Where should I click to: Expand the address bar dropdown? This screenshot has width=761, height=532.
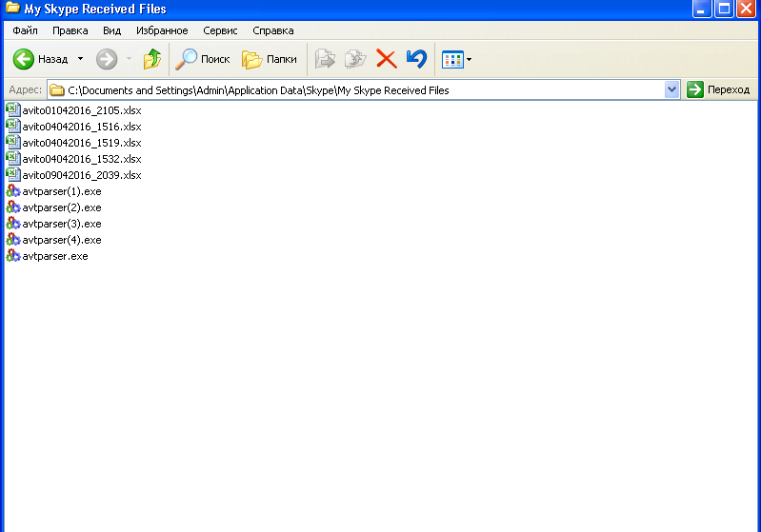click(671, 89)
